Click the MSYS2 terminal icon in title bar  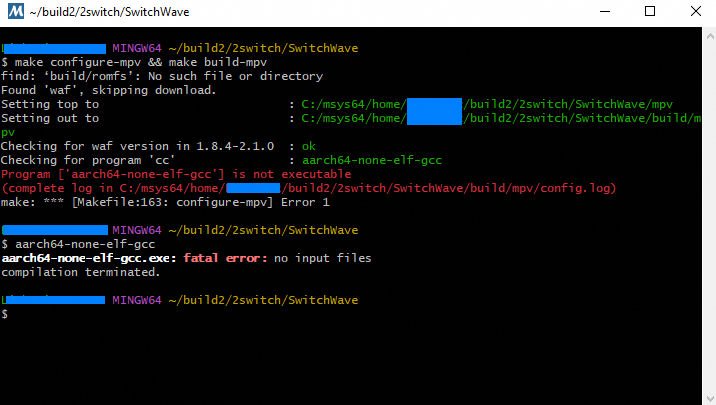[16, 11]
